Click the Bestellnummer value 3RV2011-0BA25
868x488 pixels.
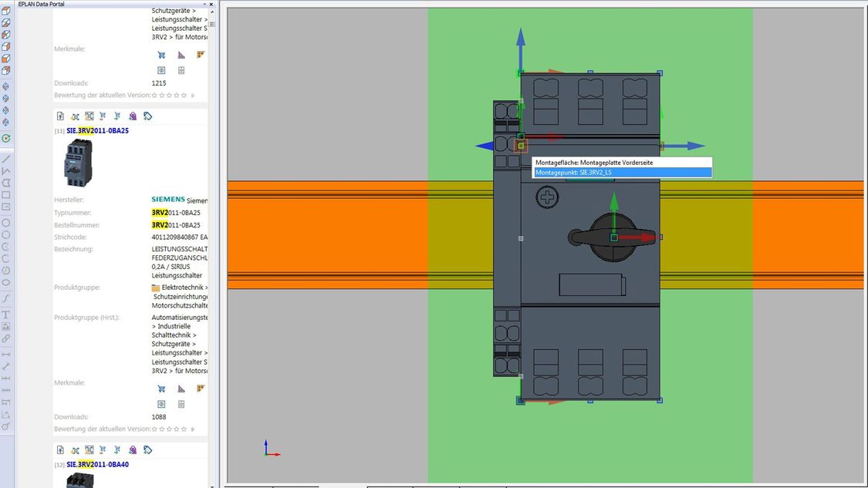click(176, 225)
